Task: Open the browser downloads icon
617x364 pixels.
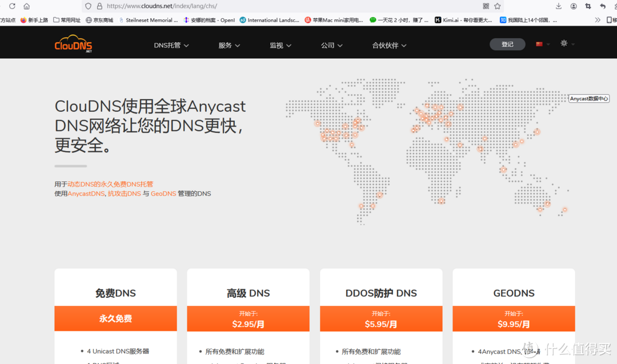Action: (559, 6)
